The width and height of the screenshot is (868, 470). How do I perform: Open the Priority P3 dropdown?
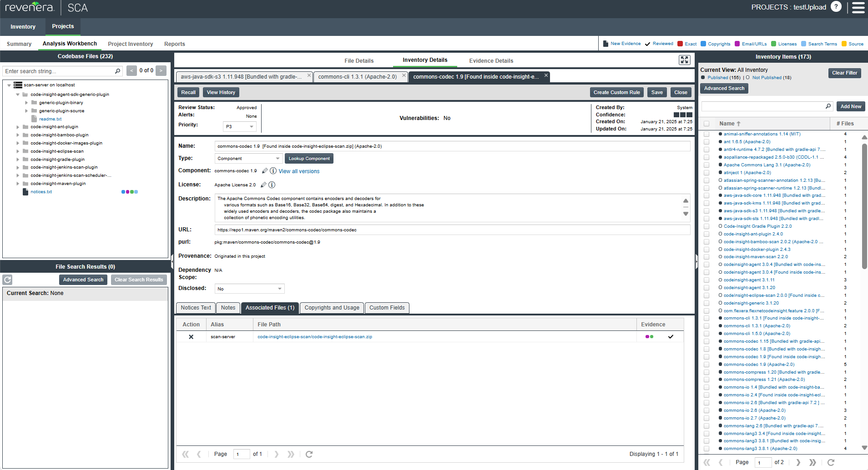[x=240, y=127]
